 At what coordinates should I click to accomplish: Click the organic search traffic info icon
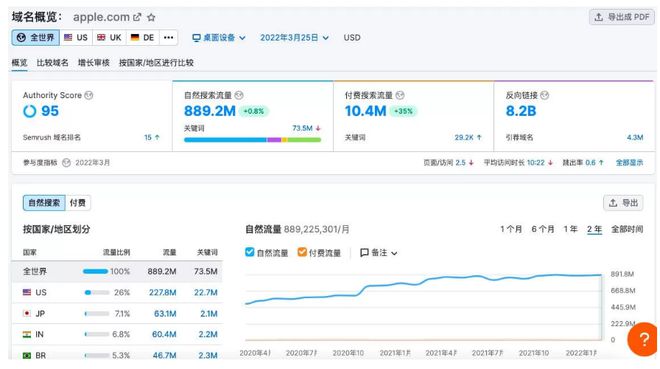tap(239, 95)
